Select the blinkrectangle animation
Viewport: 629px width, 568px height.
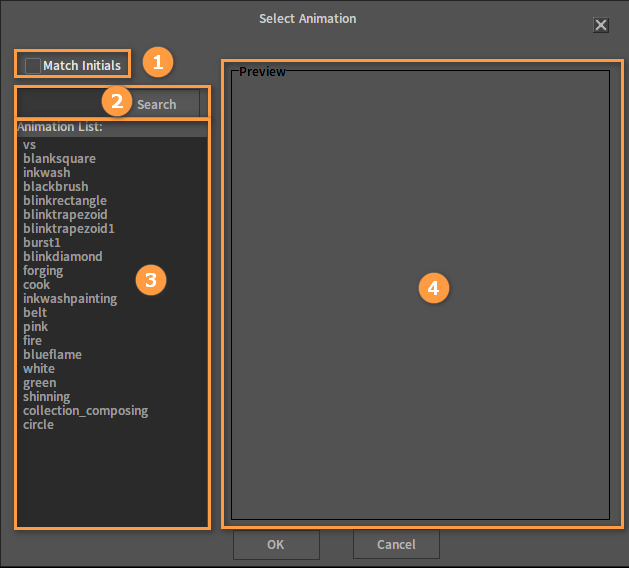pyautogui.click(x=65, y=201)
